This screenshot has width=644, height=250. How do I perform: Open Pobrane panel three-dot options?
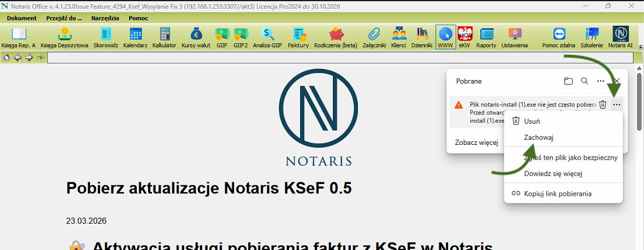pos(600,81)
